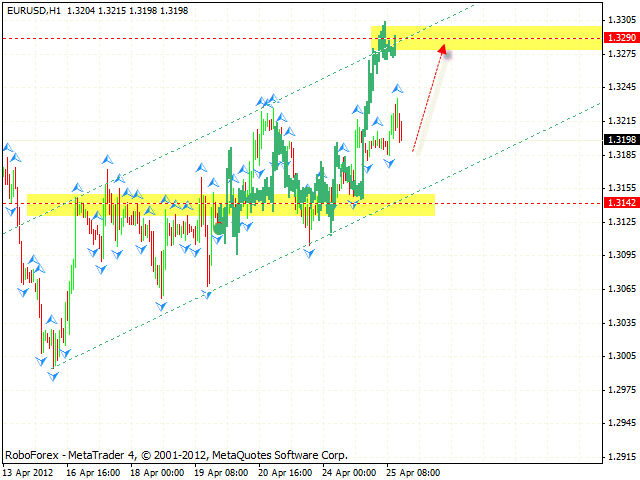Click the RoboForex MetaTrader 4 copyright text
The width and height of the screenshot is (640, 480).
(176, 455)
